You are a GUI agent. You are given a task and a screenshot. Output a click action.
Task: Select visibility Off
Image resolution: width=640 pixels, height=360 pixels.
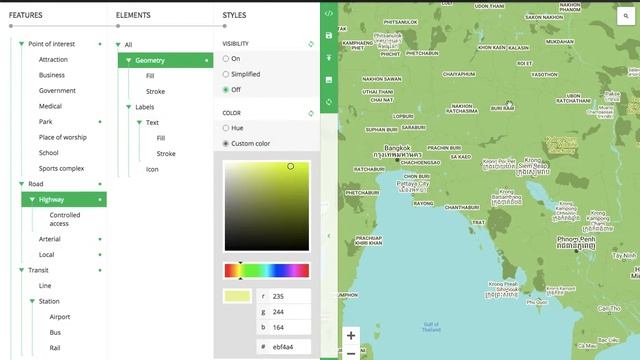226,90
